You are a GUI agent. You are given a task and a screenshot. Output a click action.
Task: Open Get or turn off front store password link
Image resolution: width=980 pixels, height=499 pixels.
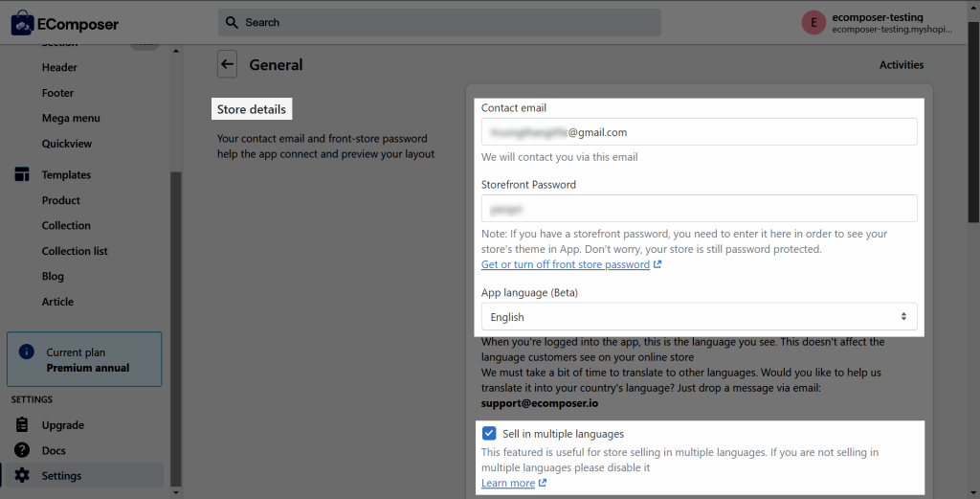[x=566, y=264]
